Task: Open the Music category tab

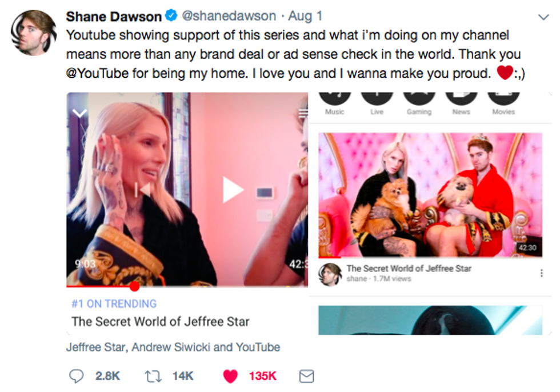Action: tap(335, 104)
